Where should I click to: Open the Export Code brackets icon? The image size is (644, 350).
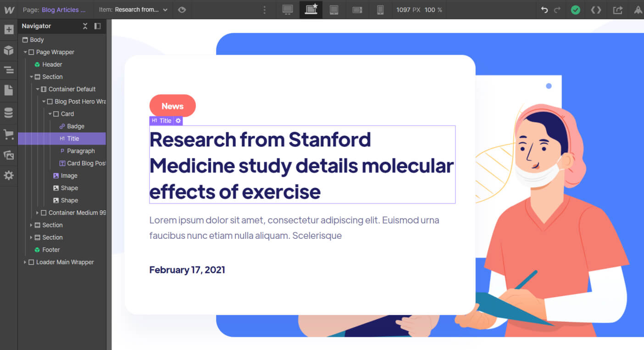(x=596, y=10)
